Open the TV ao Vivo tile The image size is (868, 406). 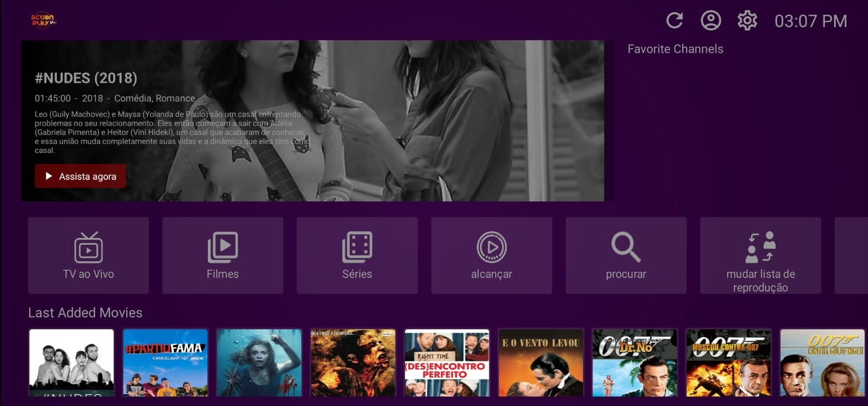click(x=88, y=255)
